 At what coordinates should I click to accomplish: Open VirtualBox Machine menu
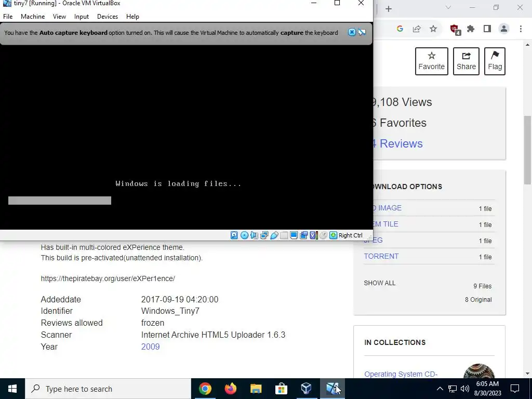point(33,16)
